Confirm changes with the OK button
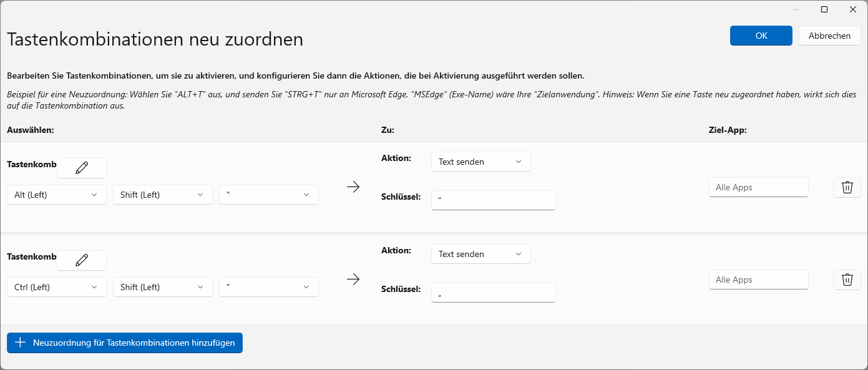The image size is (868, 370). (761, 36)
